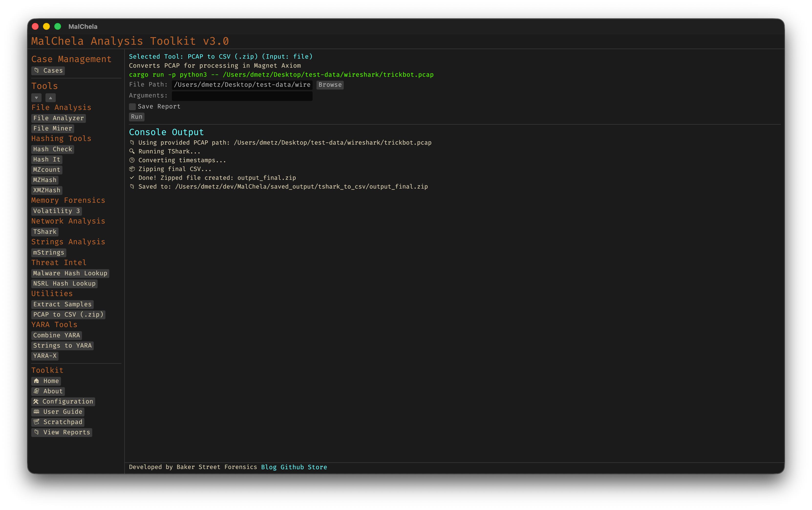Viewport: 812px width, 510px height.
Task: Enable the Save Report checkbox
Action: click(132, 106)
